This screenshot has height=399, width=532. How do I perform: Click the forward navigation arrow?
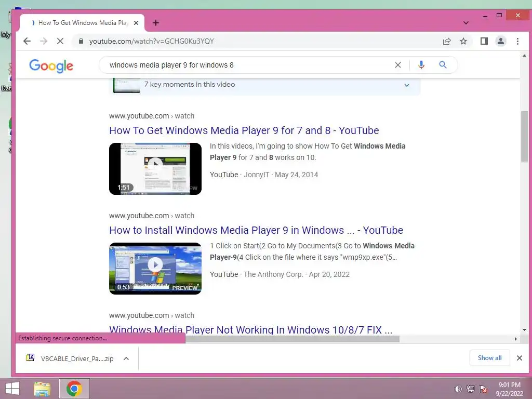[44, 42]
